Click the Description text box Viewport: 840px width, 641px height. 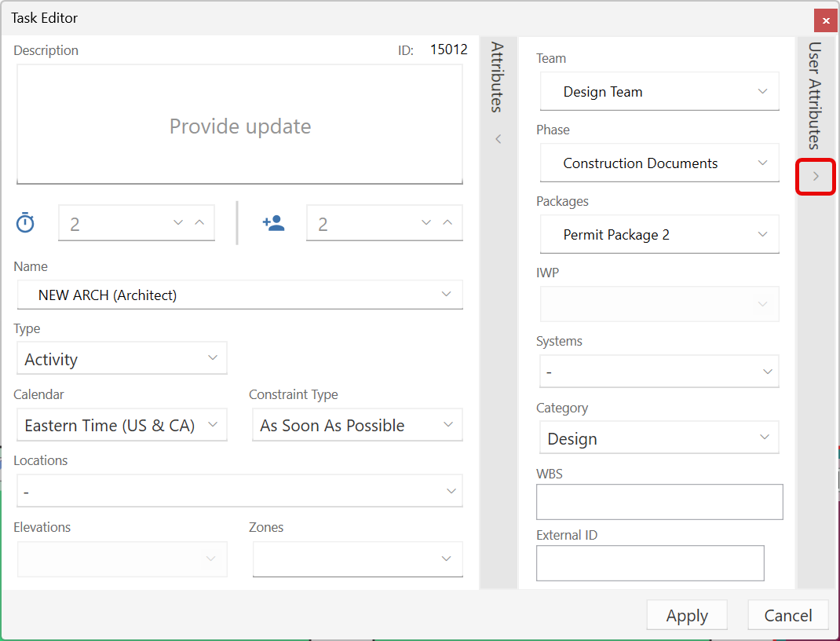[239, 124]
